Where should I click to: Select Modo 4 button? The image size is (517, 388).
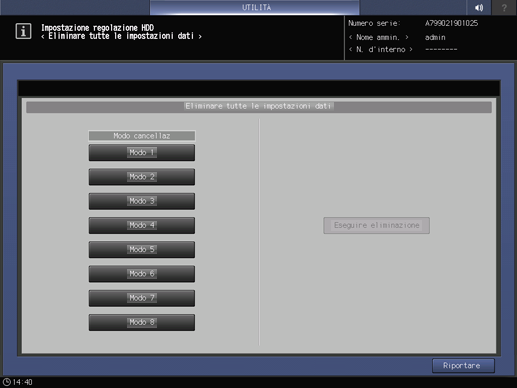142,225
